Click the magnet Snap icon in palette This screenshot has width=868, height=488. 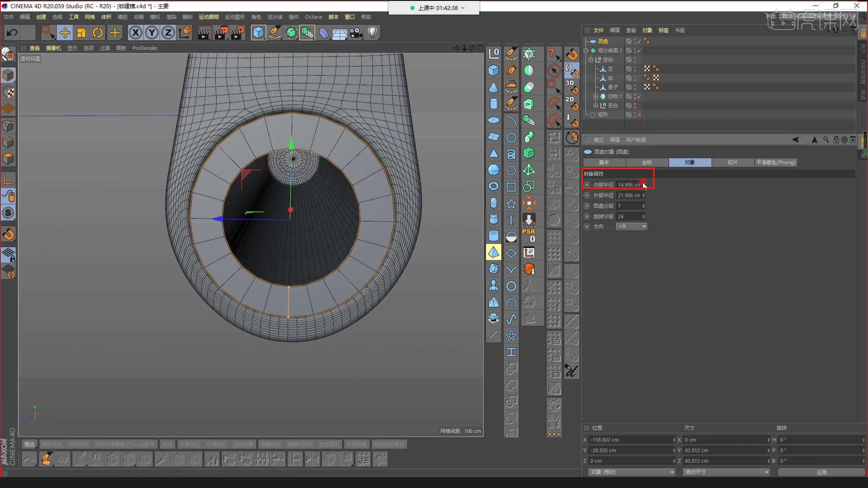point(572,54)
